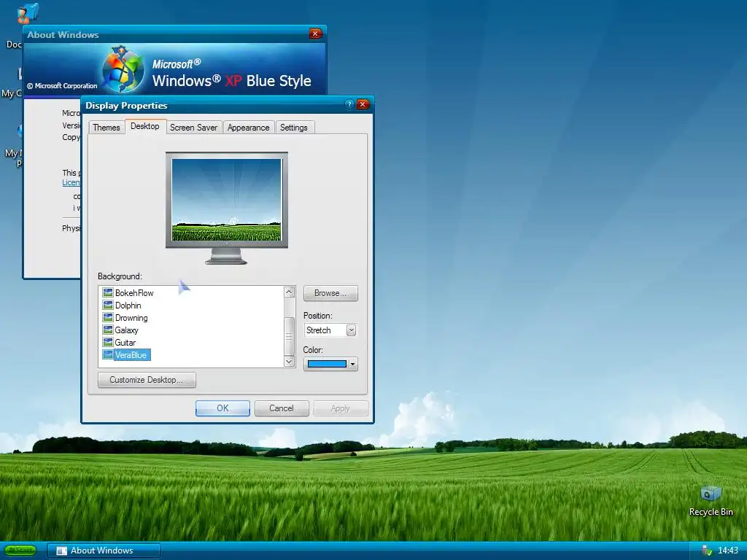Click the monitor wallpaper preview
This screenshot has height=560, width=747.
tap(226, 200)
